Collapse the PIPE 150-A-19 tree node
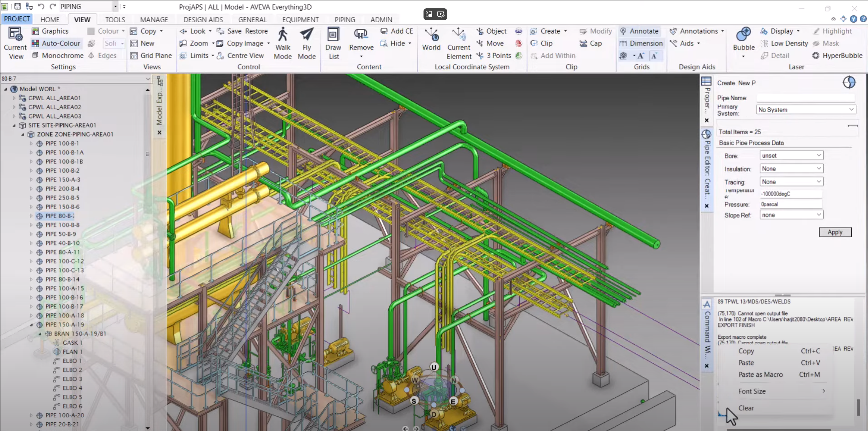The width and height of the screenshot is (868, 431). [32, 325]
